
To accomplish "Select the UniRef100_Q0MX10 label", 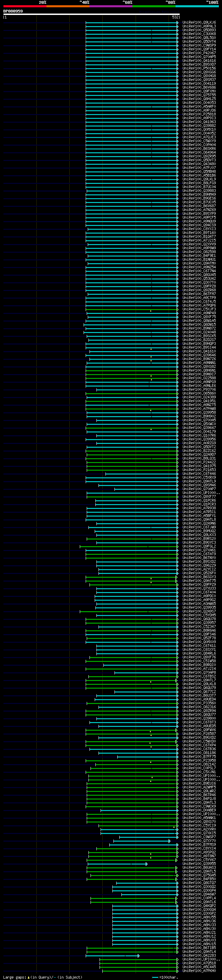I will pyautogui.click(x=199, y=129).
